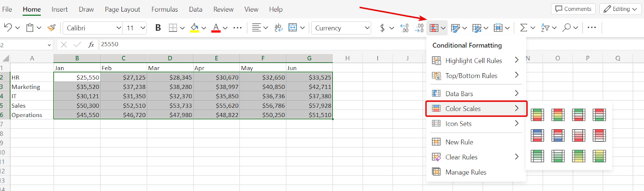Click the Format Painter icon
This screenshot has height=191, width=644.
click(x=52, y=28)
